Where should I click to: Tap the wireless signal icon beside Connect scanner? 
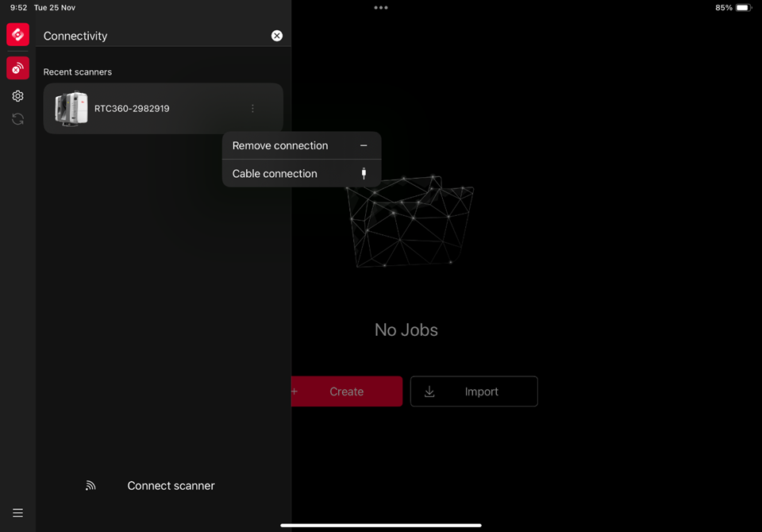[x=90, y=486]
